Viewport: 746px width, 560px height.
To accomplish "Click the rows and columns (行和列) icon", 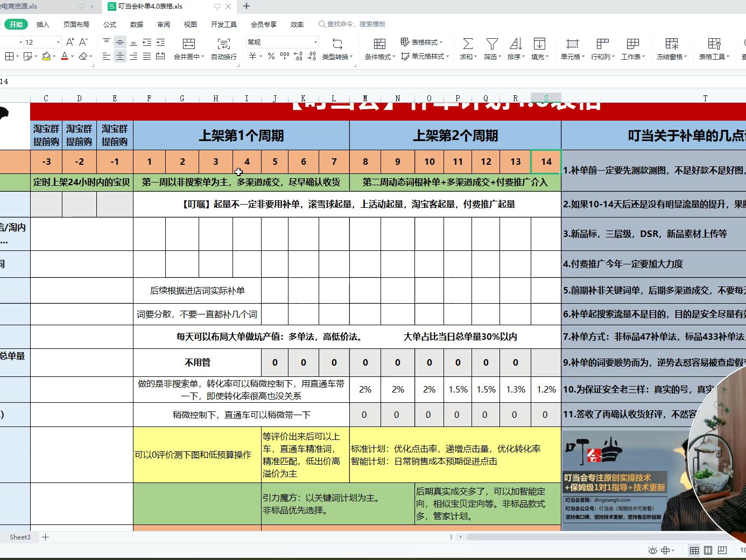I will click(603, 44).
